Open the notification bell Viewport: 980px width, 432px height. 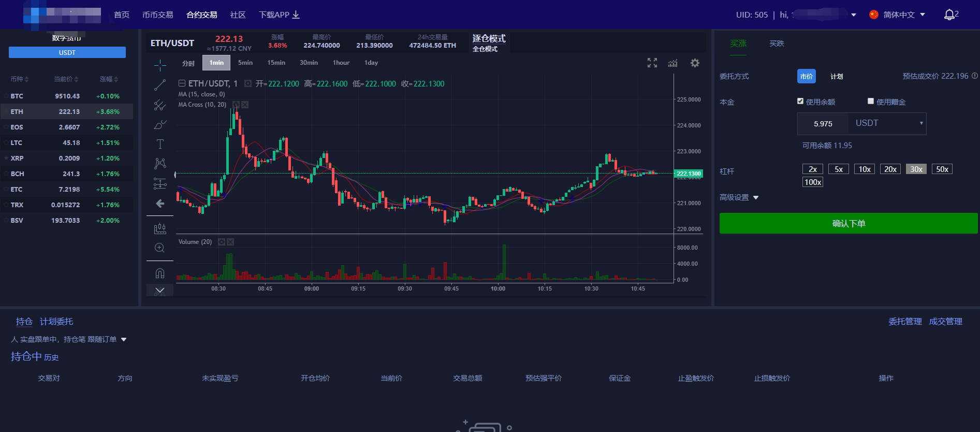point(949,15)
